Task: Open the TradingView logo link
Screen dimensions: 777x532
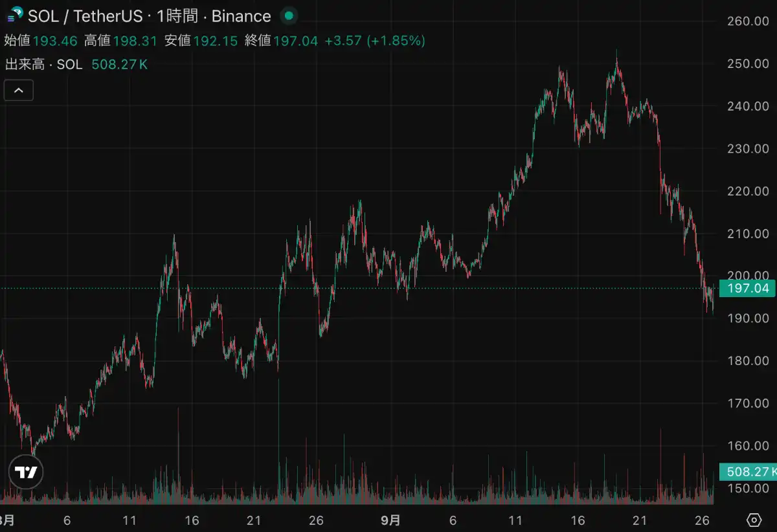Action: click(27, 472)
